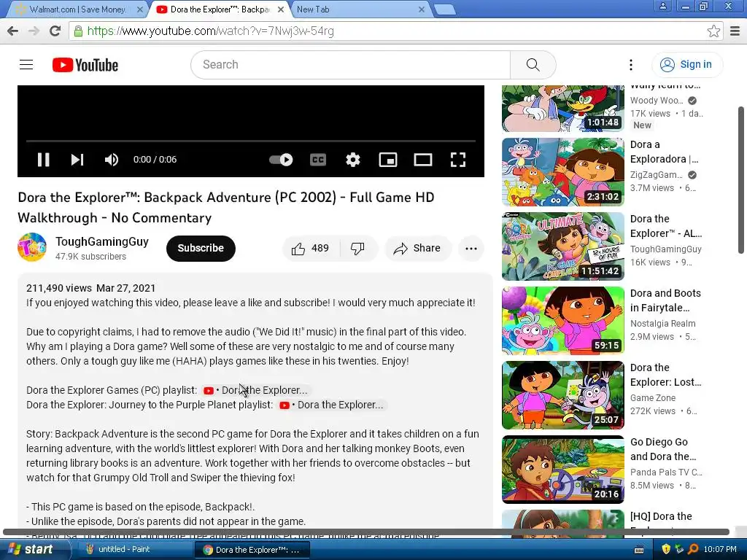Image resolution: width=747 pixels, height=560 pixels.
Task: Close the Dora the Explorer tab
Action: pos(281,9)
